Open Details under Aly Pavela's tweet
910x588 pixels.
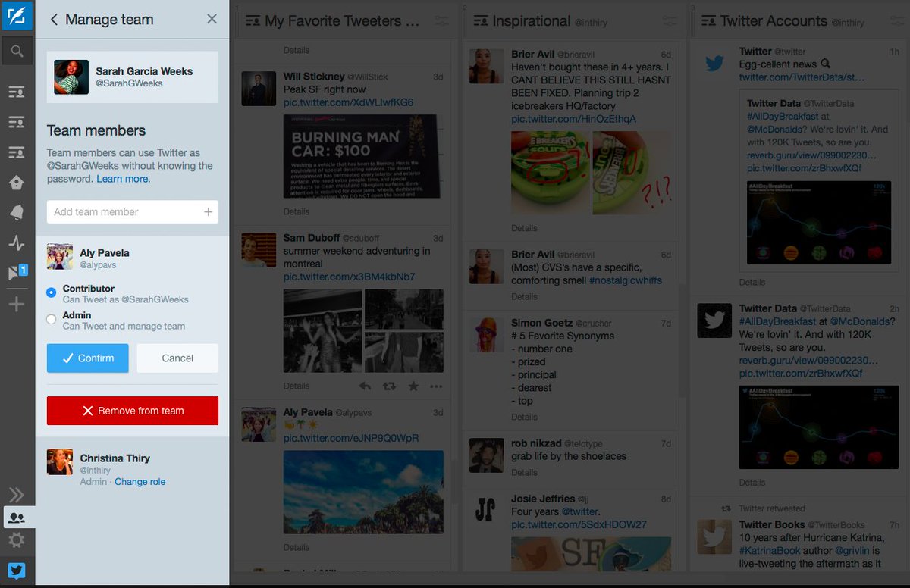pyautogui.click(x=297, y=547)
